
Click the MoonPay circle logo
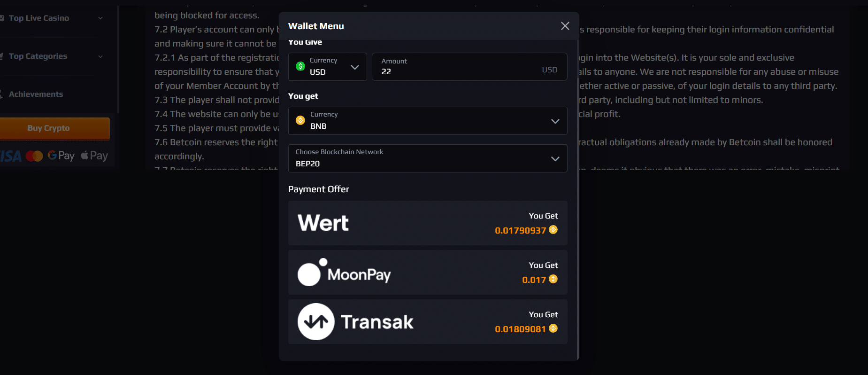[312, 273]
